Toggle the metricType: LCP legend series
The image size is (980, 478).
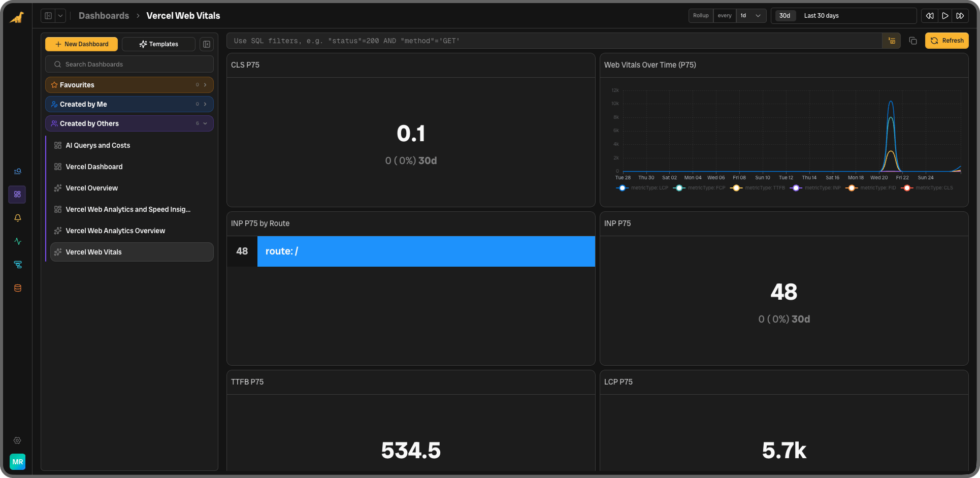pos(642,188)
